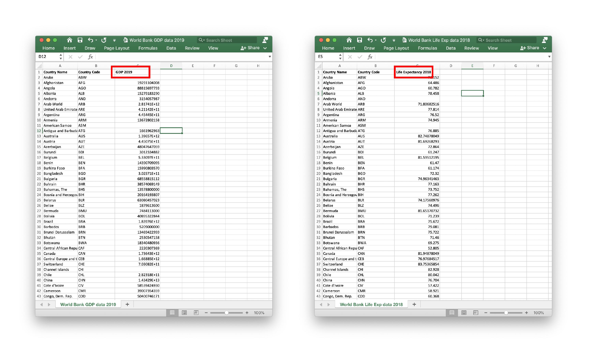592x364 pixels.
Task: Click Redo icon in Life Exp window
Action: click(x=383, y=40)
